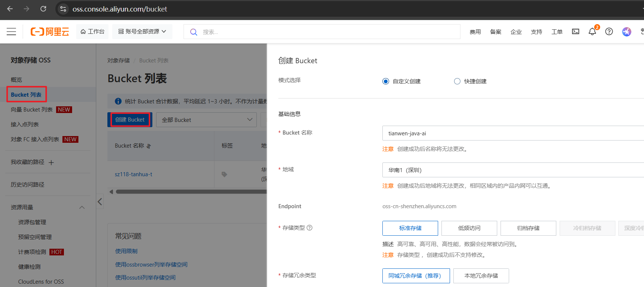Image resolution: width=644 pixels, height=287 pixels.
Task: Open 历史访问路径 in the sidebar
Action: click(x=27, y=184)
